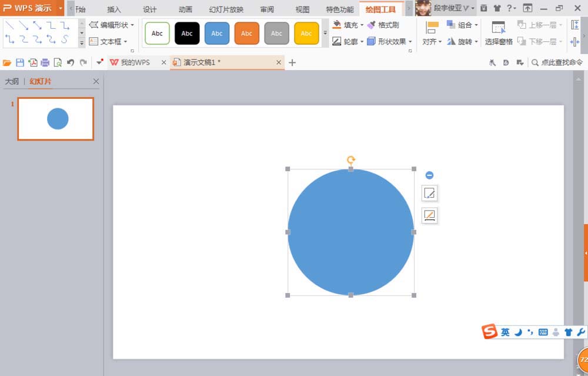The width and height of the screenshot is (588, 376).
Task: Collapse the minus button beside the circle
Action: tap(430, 175)
